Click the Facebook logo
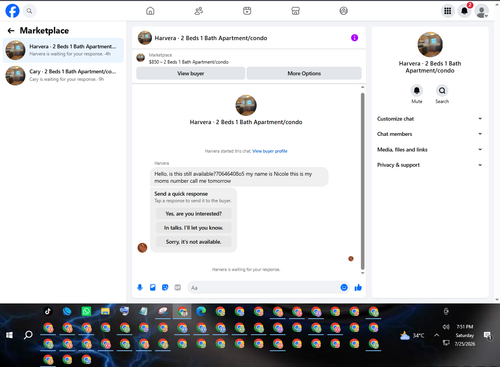The image size is (500, 367). point(12,11)
